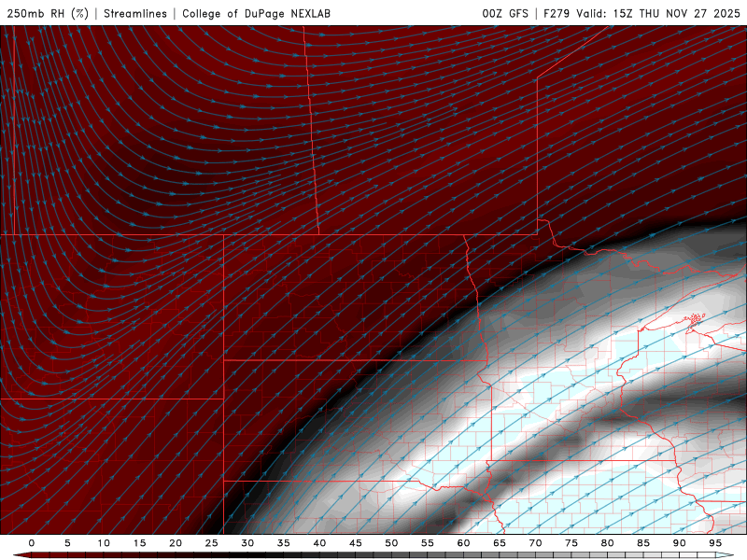Click the colorbar label '25'

pos(212,543)
